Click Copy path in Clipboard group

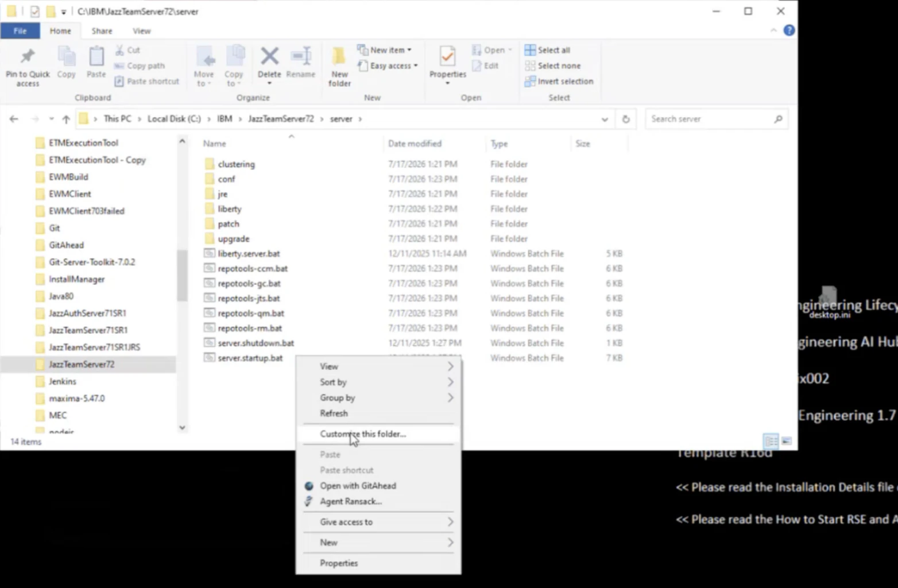point(140,65)
